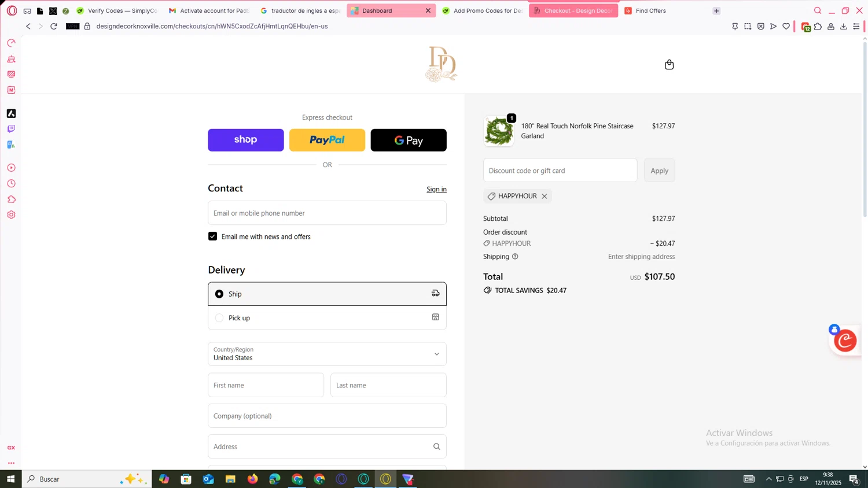Open the Player icon in sidebar
Viewport: 868px width, 488px height.
click(x=11, y=168)
